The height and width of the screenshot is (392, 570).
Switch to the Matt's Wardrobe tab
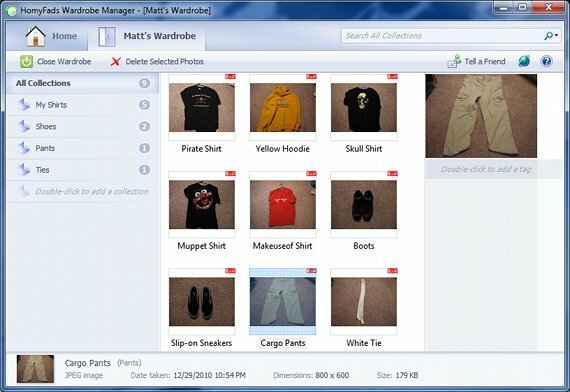[146, 36]
